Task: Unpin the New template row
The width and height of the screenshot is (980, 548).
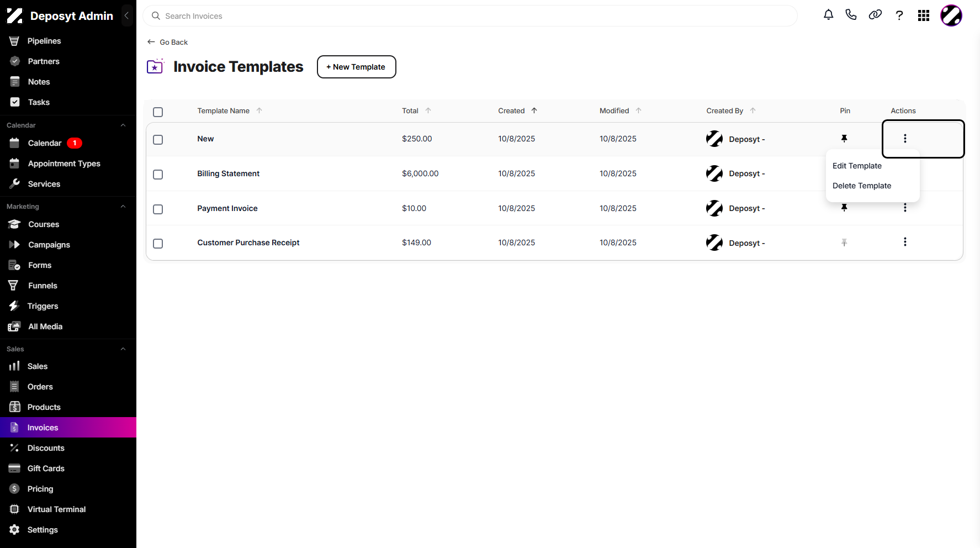Action: pyautogui.click(x=844, y=139)
